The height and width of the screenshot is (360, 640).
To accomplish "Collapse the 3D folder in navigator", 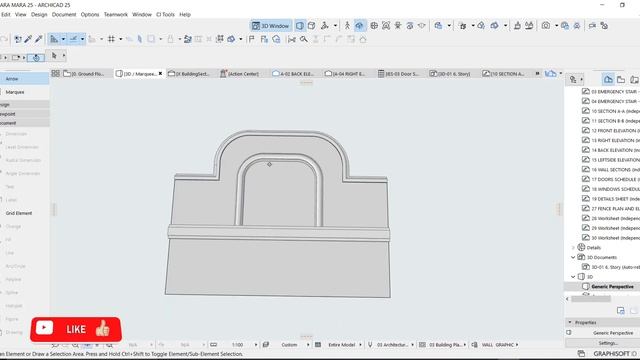I will 573,277.
